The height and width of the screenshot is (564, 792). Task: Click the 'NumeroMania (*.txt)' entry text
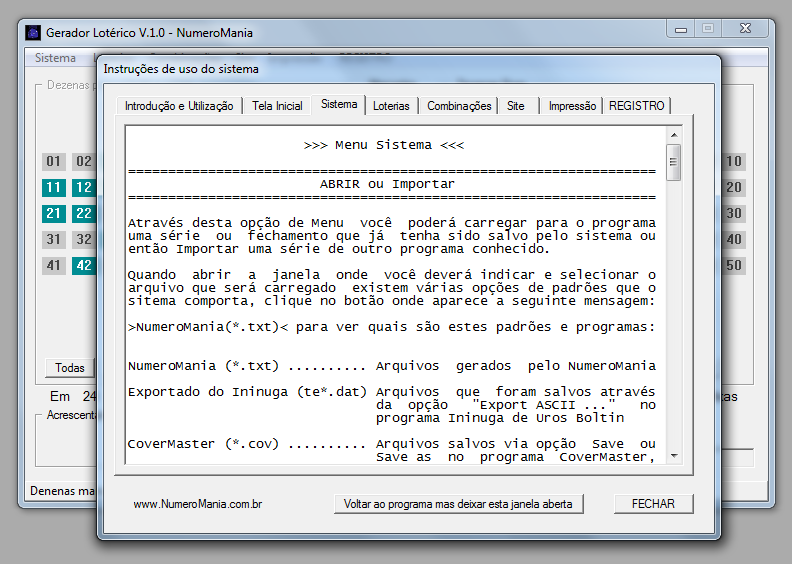coord(204,366)
